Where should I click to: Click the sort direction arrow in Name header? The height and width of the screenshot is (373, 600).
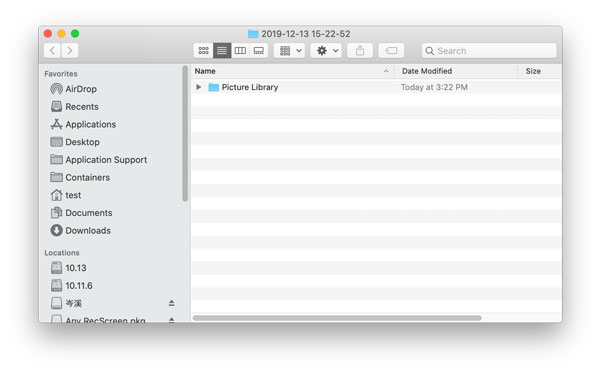click(x=386, y=71)
